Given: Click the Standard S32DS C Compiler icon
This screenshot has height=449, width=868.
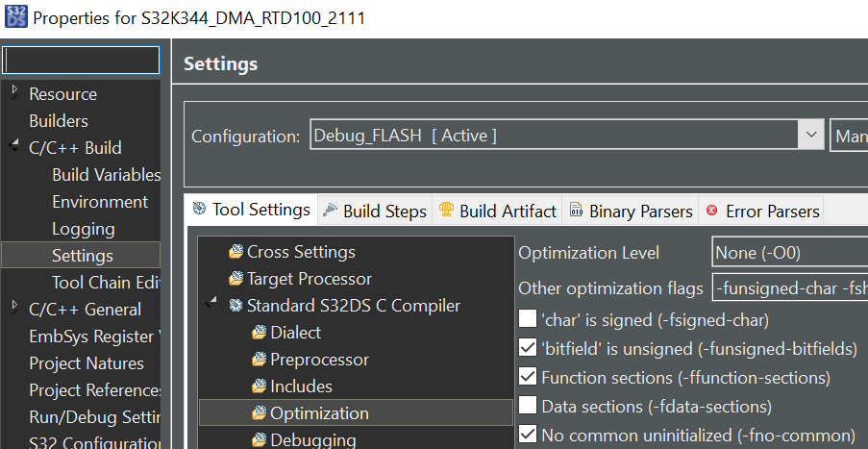Looking at the screenshot, I should coord(236,307).
